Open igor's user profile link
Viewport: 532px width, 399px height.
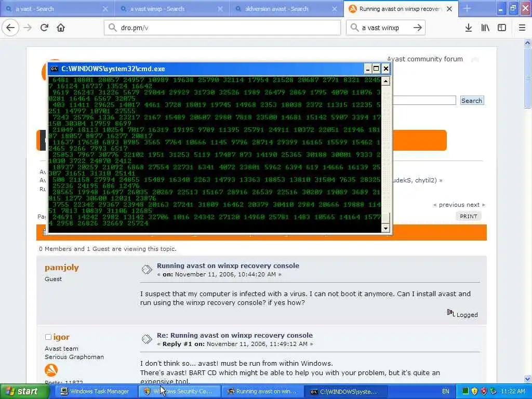pyautogui.click(x=61, y=337)
